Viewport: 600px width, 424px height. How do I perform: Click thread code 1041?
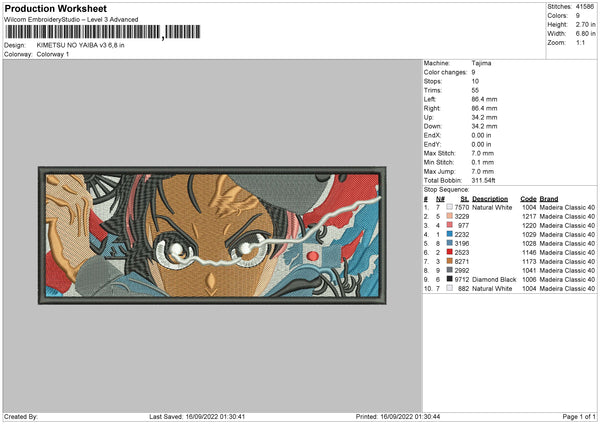coord(529,271)
